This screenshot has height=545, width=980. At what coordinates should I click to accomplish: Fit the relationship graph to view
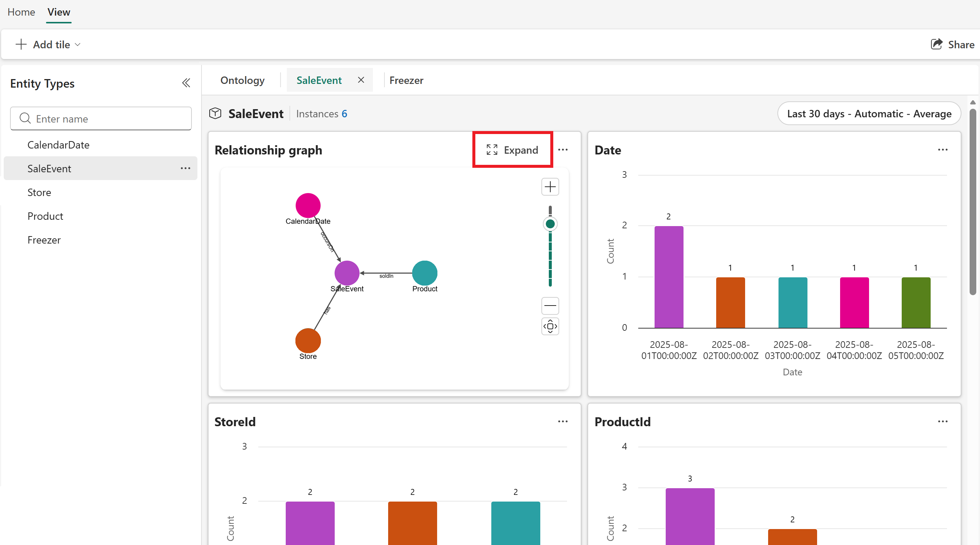(x=550, y=326)
